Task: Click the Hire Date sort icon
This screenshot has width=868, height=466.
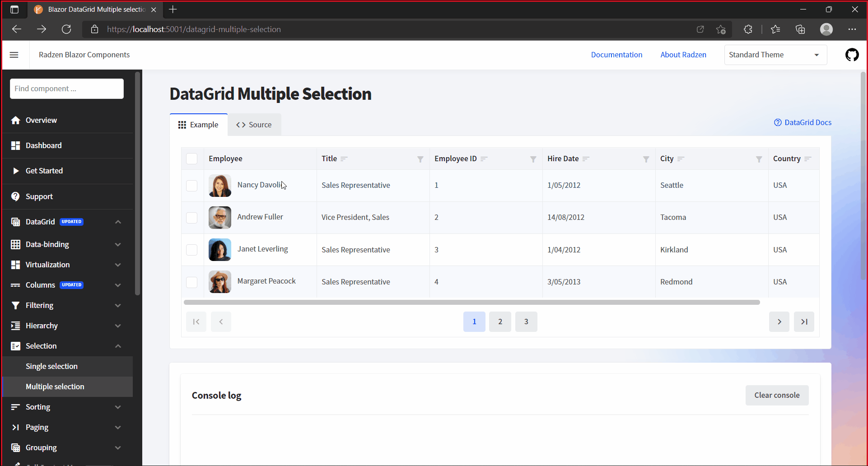Action: [586, 159]
